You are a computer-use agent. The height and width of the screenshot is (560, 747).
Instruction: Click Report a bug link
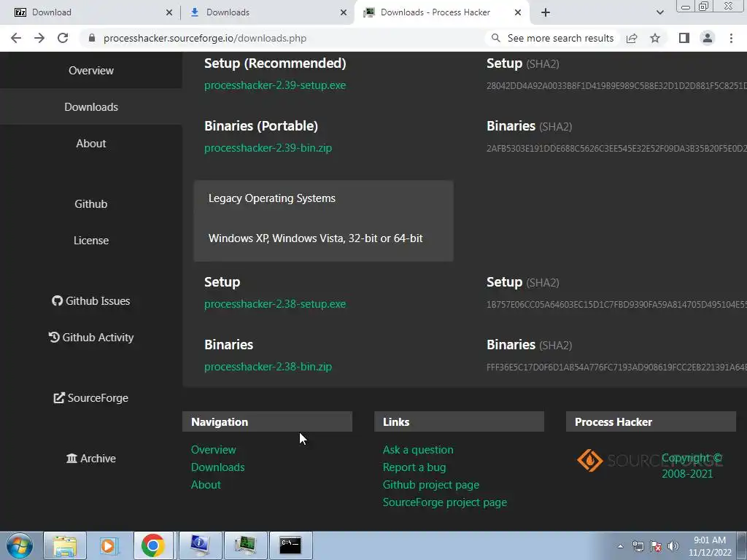pos(414,467)
